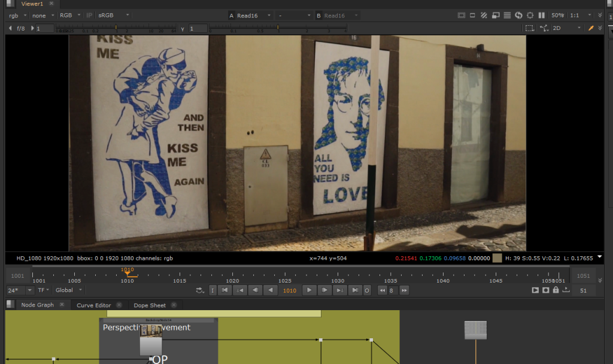Pause the viewer updating
This screenshot has width=613, height=364.
tap(541, 15)
